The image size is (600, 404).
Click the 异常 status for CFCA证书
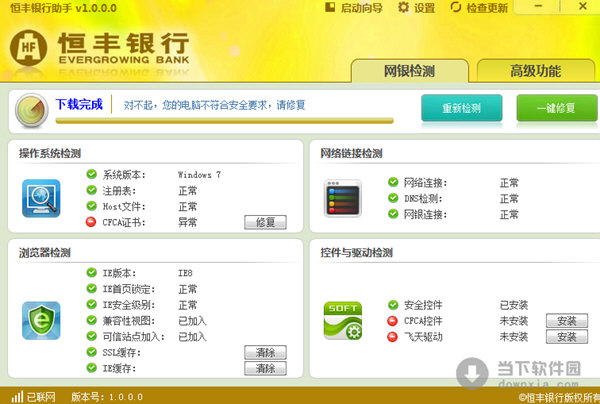tap(188, 222)
